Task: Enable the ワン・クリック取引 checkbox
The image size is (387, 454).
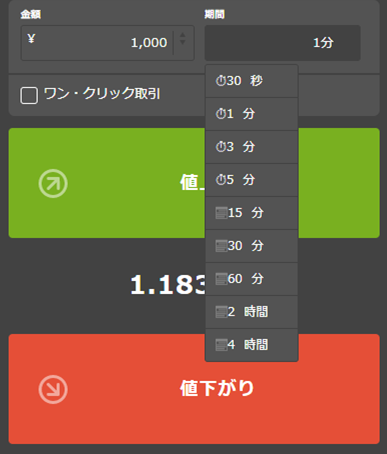Action: (x=29, y=95)
